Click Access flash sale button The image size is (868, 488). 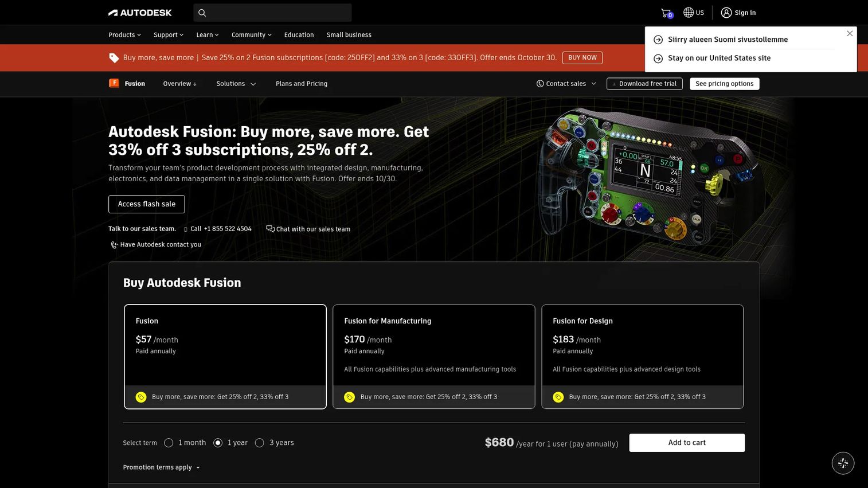click(x=147, y=204)
